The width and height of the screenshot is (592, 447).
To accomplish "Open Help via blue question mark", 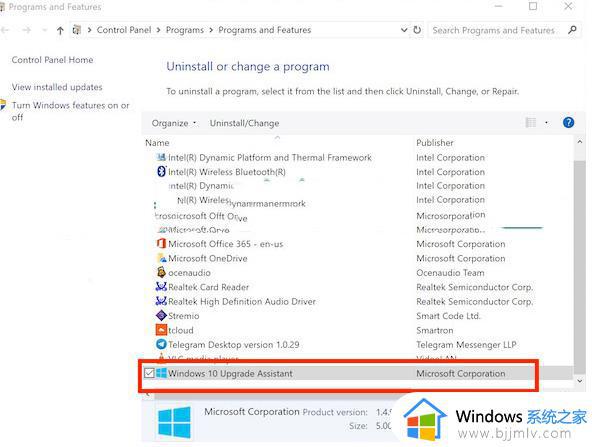I will 568,122.
